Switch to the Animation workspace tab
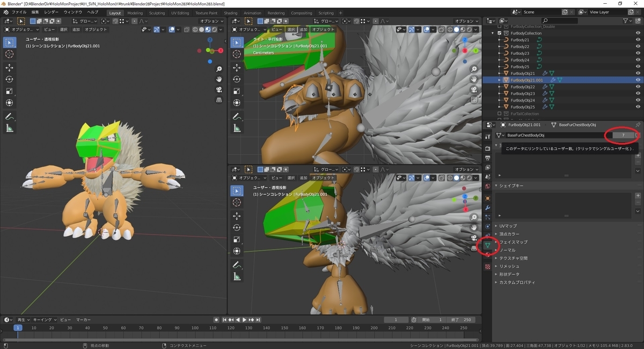 (252, 13)
